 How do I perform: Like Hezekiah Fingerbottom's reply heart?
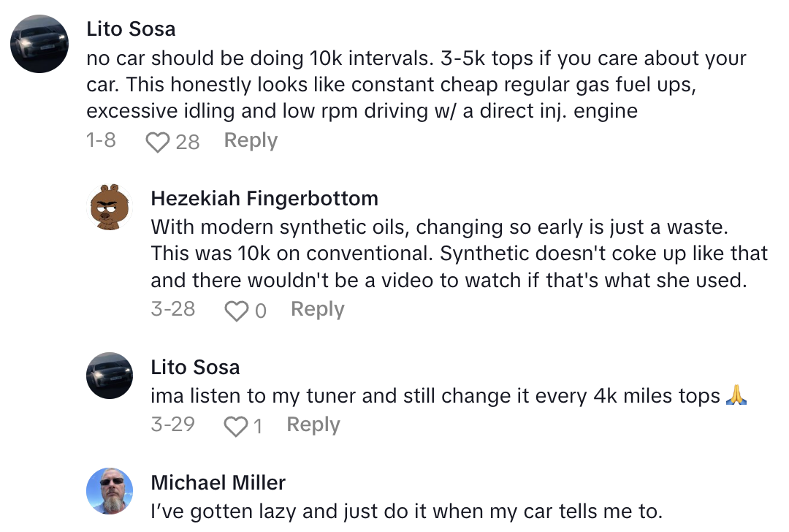236,309
